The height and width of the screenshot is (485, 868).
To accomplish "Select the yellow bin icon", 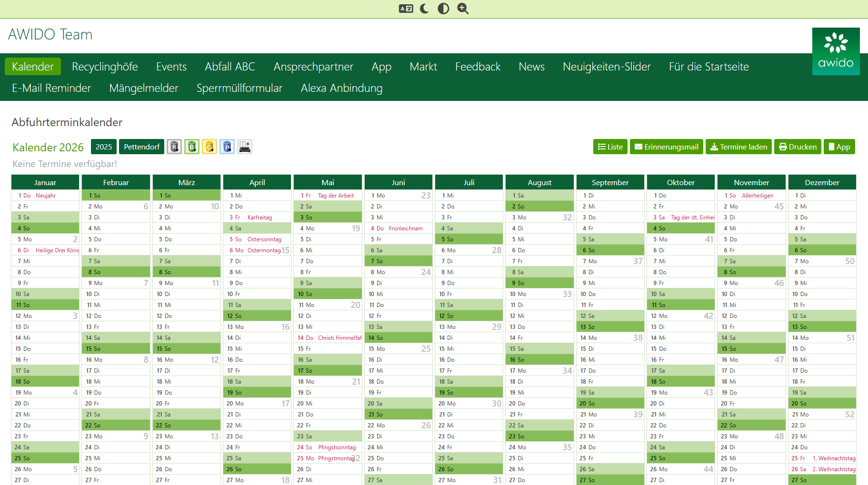I will (210, 147).
